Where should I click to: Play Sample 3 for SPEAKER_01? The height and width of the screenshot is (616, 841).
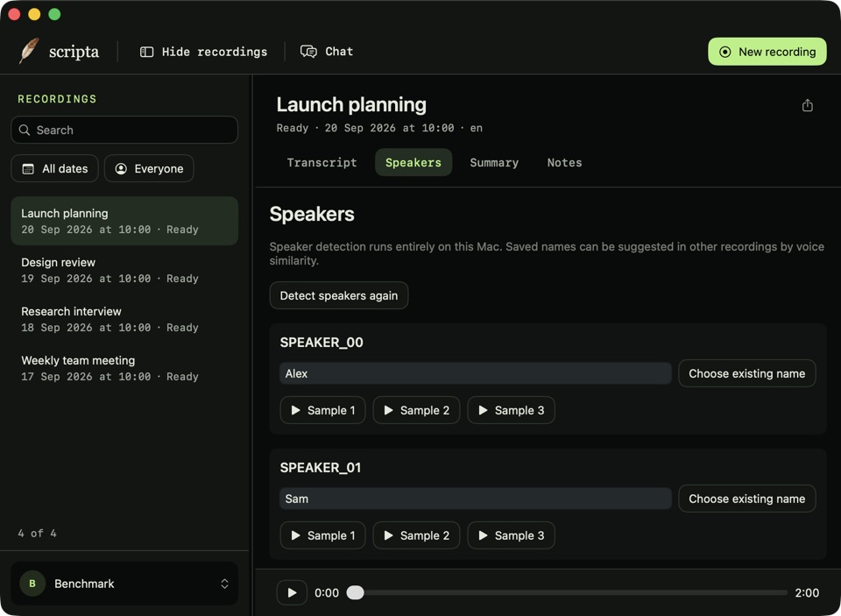[511, 535]
